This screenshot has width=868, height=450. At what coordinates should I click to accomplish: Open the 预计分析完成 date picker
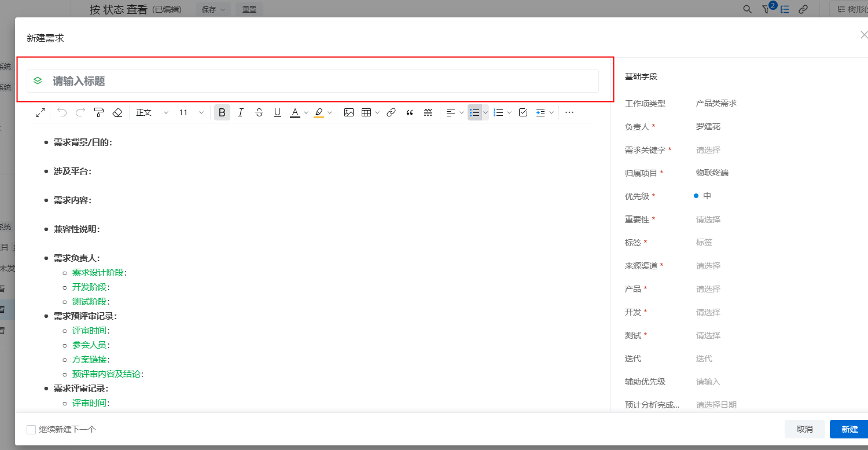(716, 405)
